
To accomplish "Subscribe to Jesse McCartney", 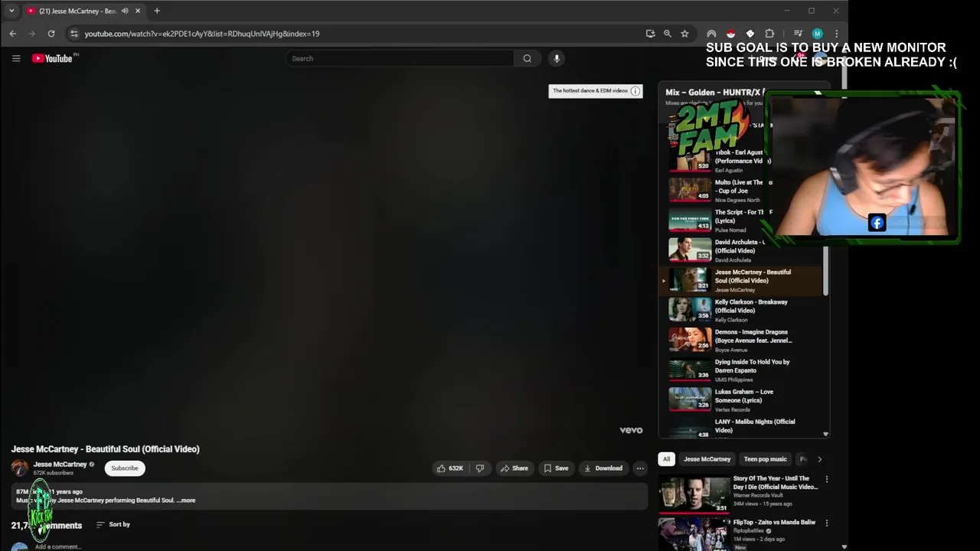I will coord(125,468).
